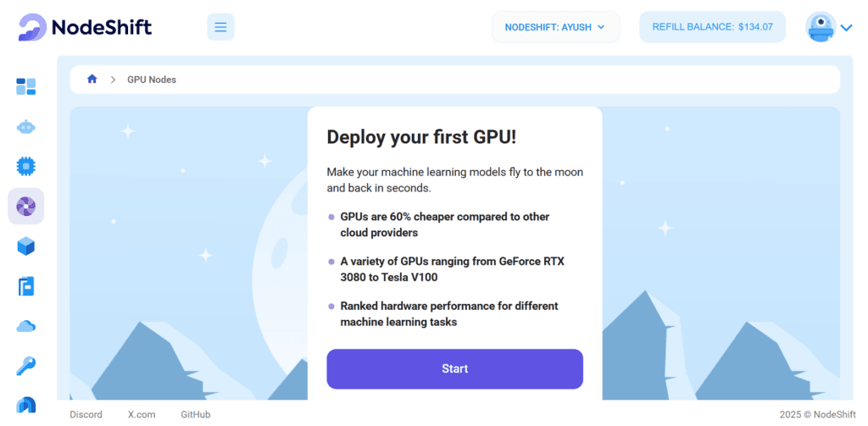Toggle the hamburger menu to collapse sidebar

pos(220,27)
